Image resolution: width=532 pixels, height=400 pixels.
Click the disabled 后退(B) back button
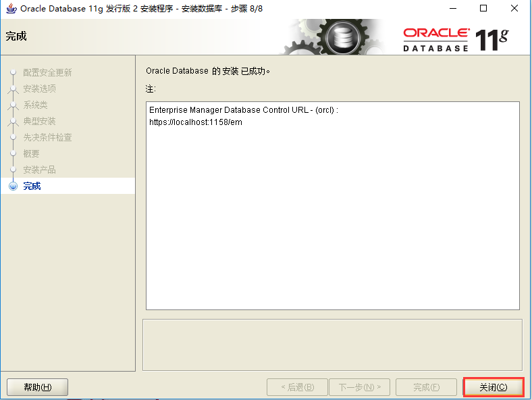click(x=297, y=387)
